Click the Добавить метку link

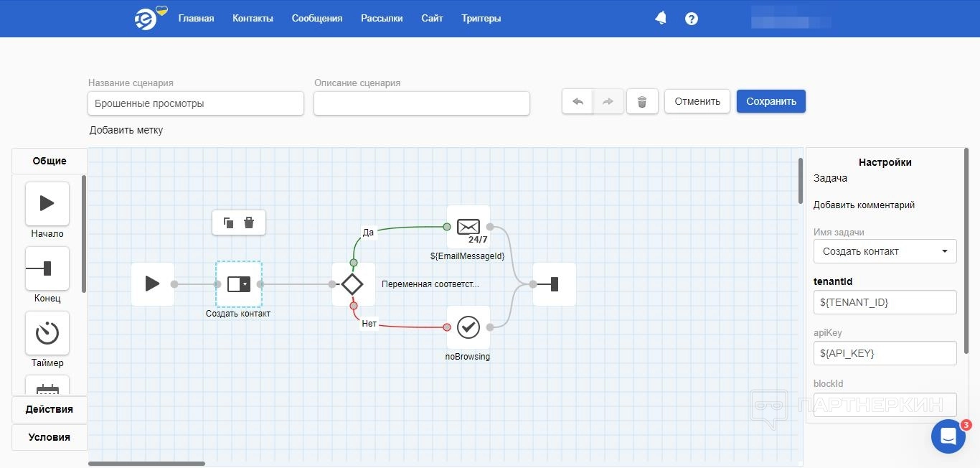pos(126,130)
